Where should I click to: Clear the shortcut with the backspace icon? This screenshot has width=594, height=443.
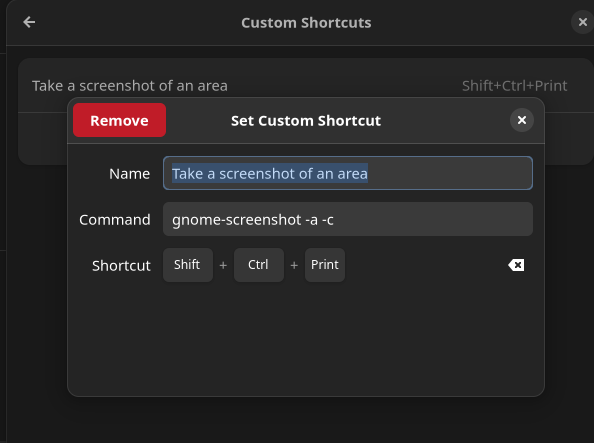[516, 265]
